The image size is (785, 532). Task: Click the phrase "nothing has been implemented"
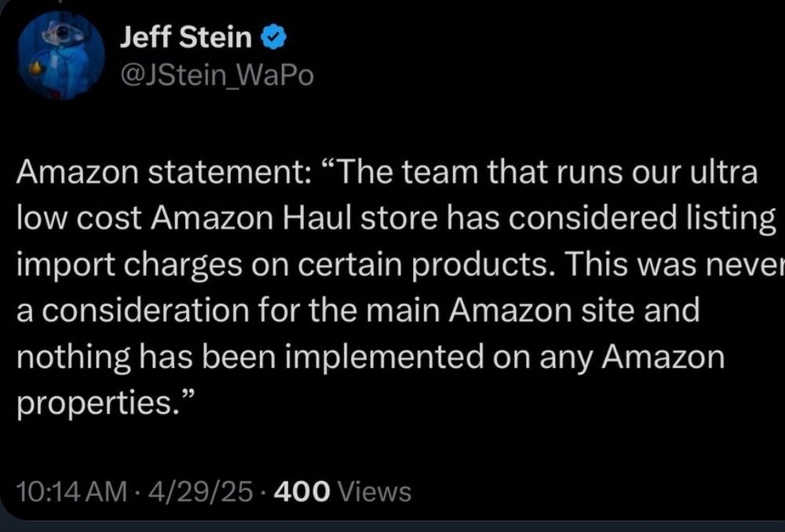[250, 359]
